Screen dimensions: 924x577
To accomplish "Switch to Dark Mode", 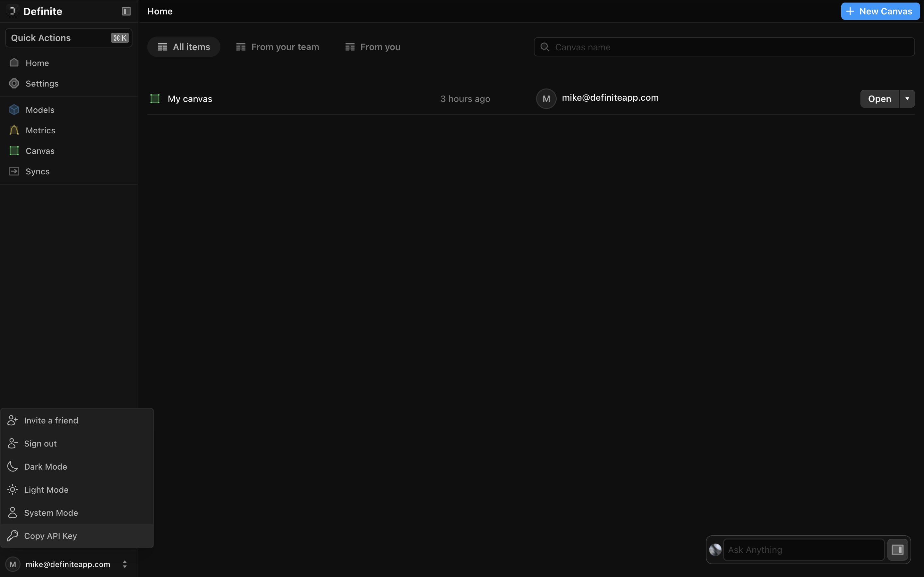I will [x=46, y=467].
